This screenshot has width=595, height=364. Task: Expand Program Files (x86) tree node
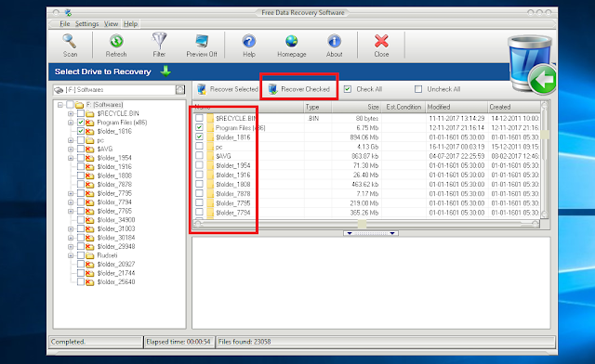[x=71, y=123]
